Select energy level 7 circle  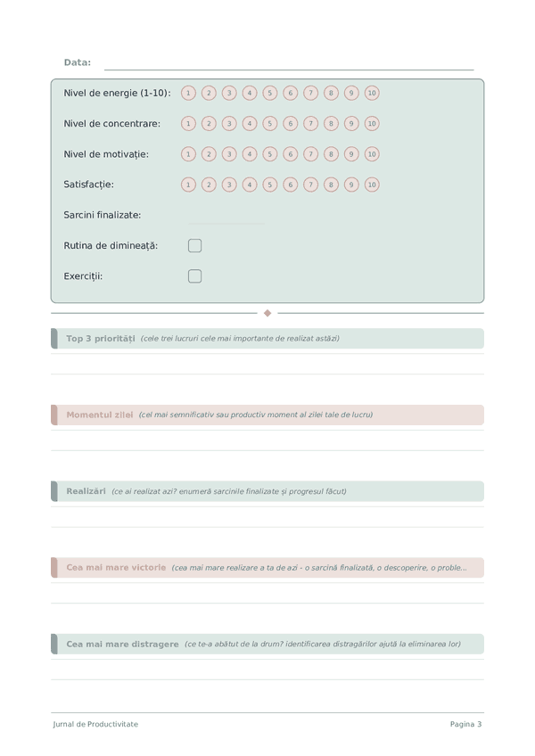pos(310,93)
